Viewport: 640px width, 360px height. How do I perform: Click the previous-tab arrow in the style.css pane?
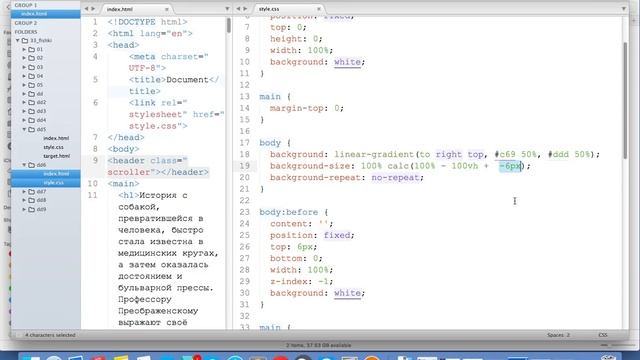coord(238,9)
